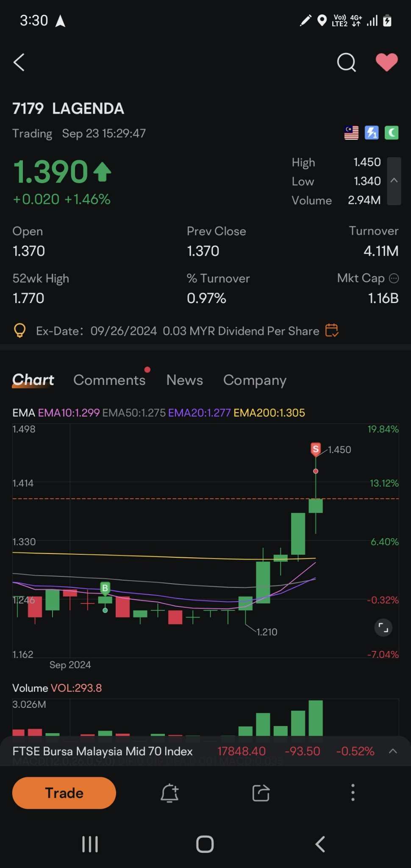Expand chart to fullscreen icon

(x=383, y=628)
